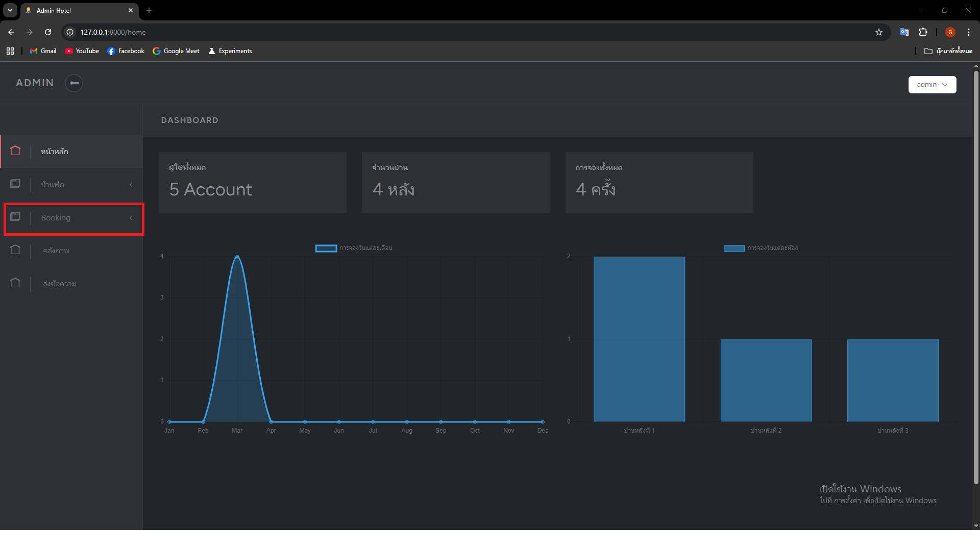Open the Chrome apps grid icon
The height and width of the screenshot is (548, 980).
coord(10,51)
